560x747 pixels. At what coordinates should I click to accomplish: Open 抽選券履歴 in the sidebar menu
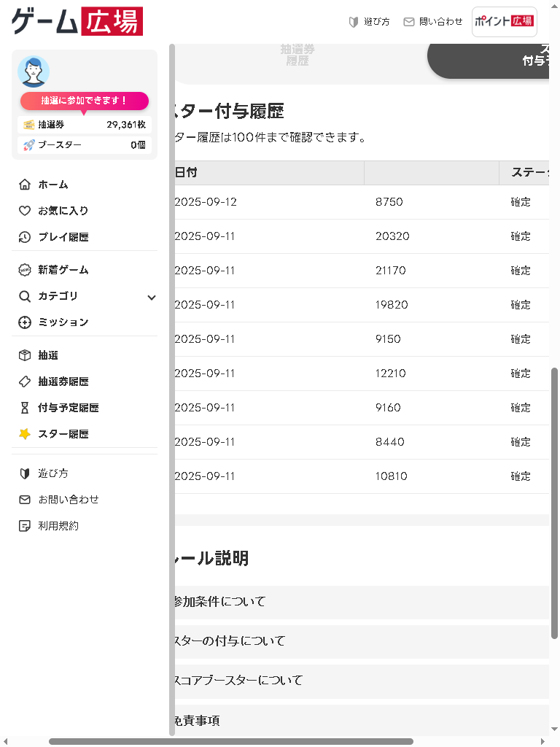[63, 382]
